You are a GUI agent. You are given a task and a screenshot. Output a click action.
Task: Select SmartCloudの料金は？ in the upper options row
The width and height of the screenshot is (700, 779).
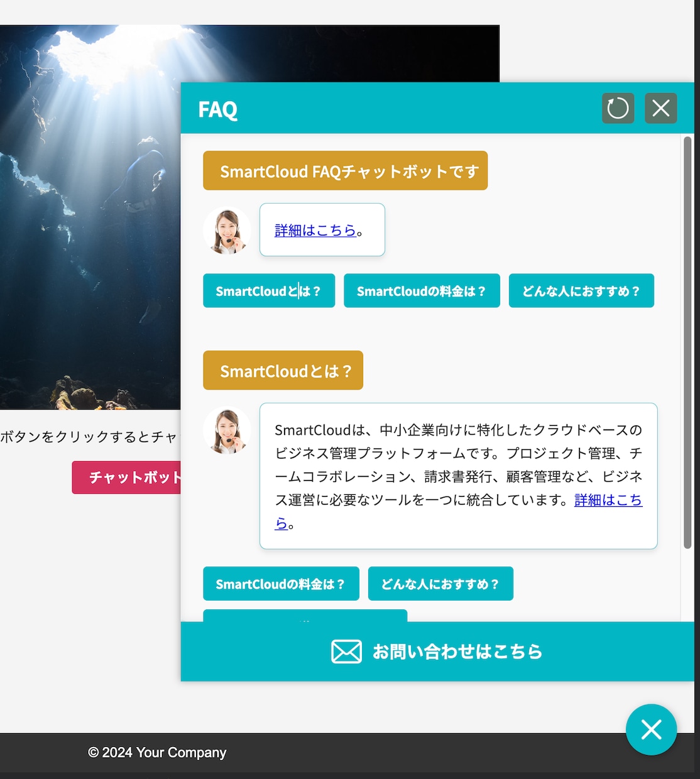tap(422, 291)
